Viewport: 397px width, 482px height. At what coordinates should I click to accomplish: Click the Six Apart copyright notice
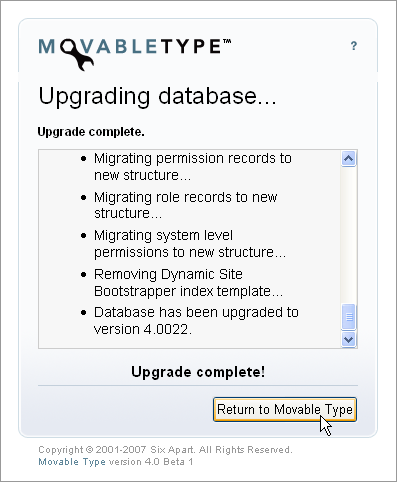coord(165,450)
